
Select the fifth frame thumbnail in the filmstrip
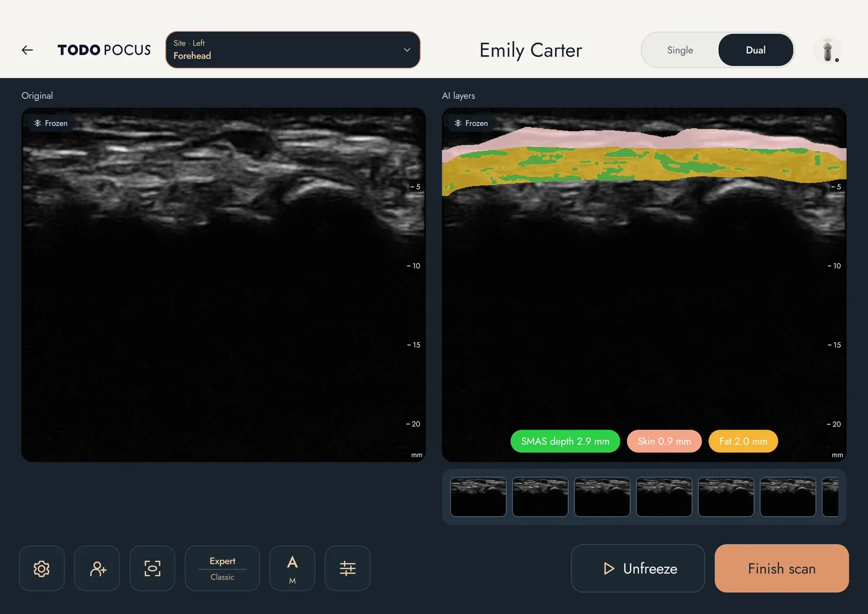(726, 497)
